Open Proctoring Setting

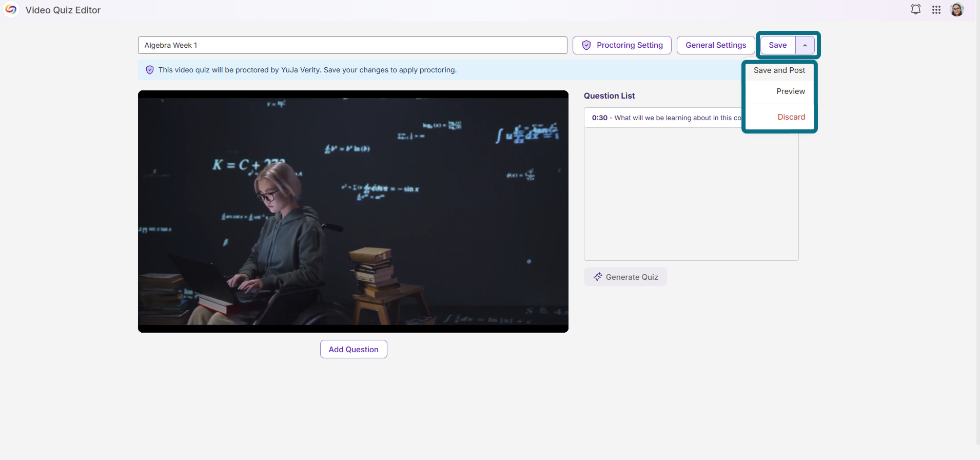(x=622, y=45)
